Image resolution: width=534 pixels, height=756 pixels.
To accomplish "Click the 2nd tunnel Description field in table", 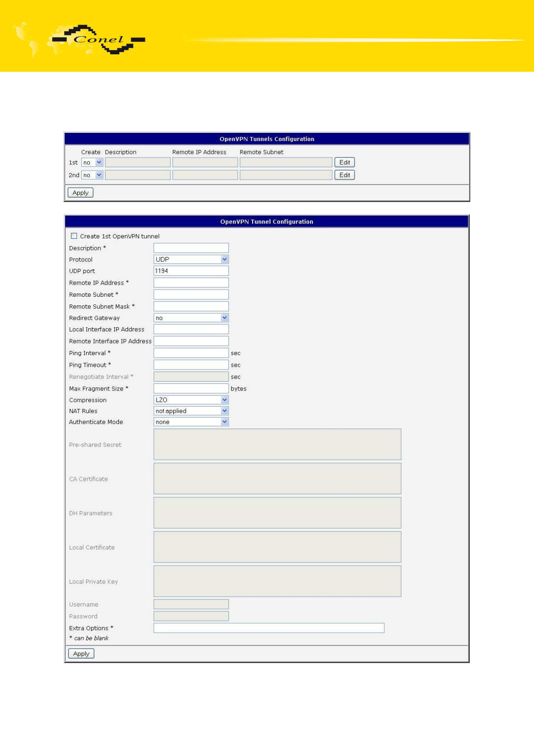I will pyautogui.click(x=138, y=175).
